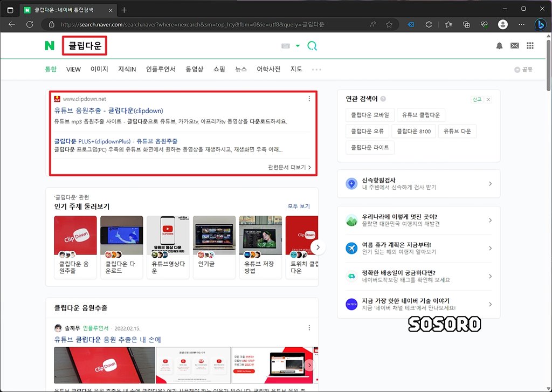The image size is (552, 392).
Task: Close the 연관 검색어 panel
Action: (x=488, y=99)
